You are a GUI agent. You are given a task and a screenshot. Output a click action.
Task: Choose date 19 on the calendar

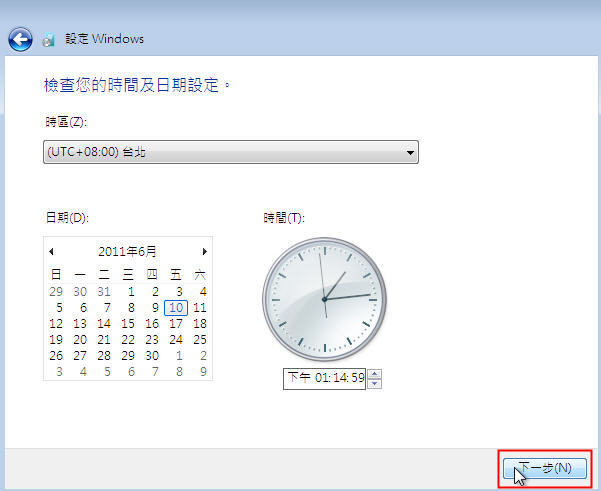click(x=56, y=340)
